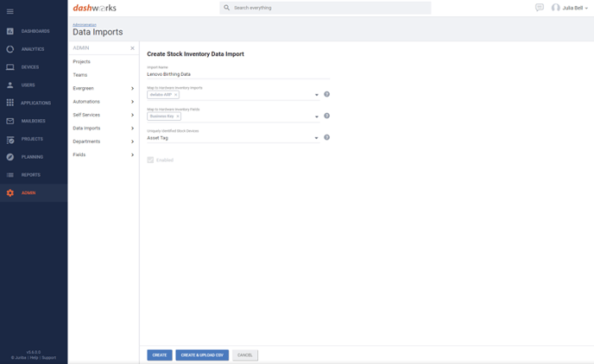Click the Search everything field
The image size is (594, 364).
point(325,8)
